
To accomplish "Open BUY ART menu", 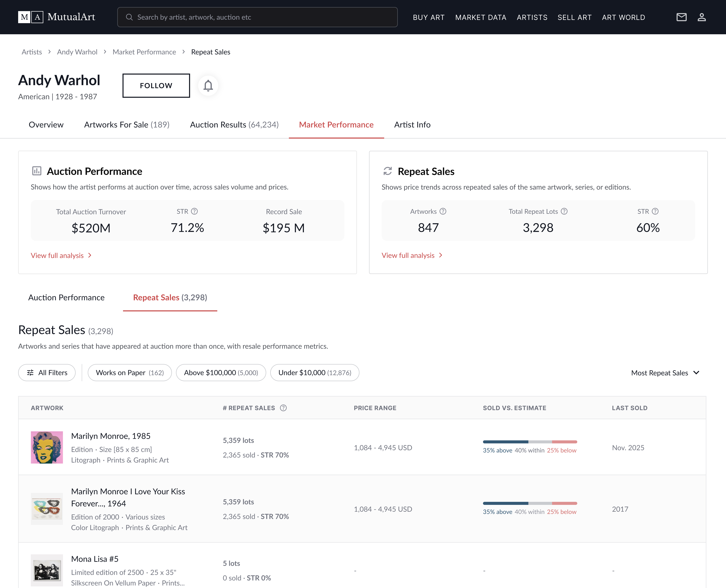I will coord(429,17).
